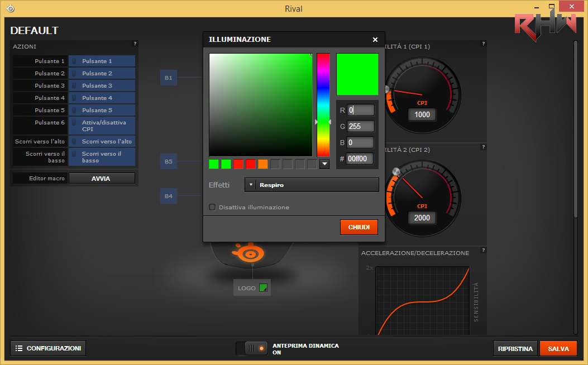The image size is (588, 365).
Task: Select the first red saved swatch
Action: pyautogui.click(x=238, y=164)
